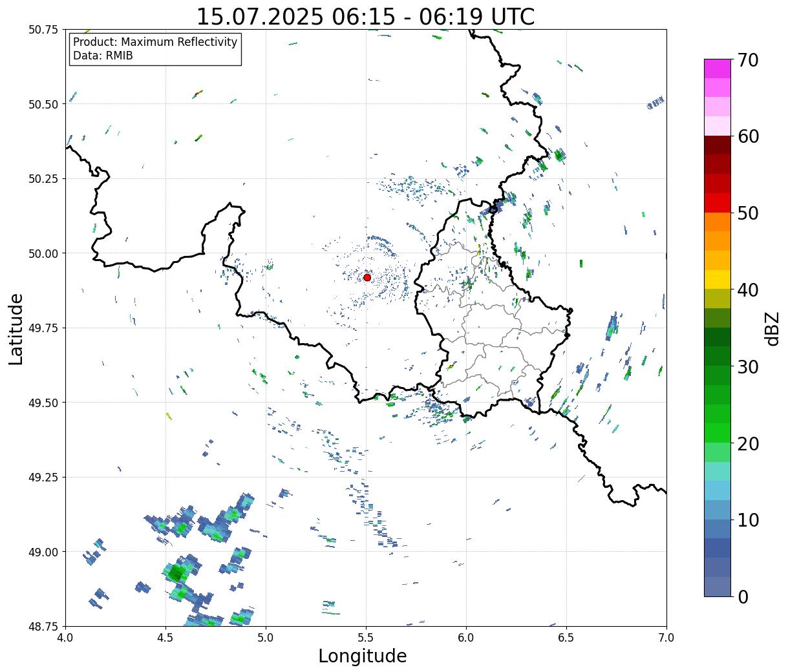
Task: Click the latitude tick label 50.25
Action: (x=43, y=179)
